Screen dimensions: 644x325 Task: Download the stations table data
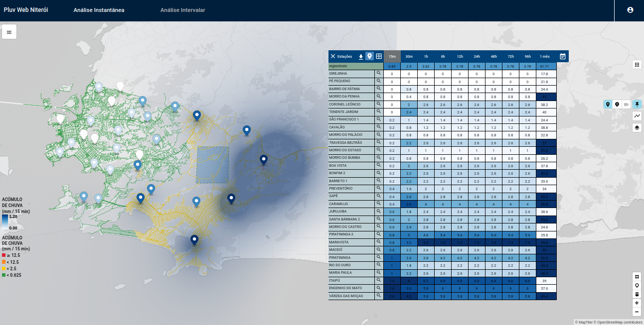point(361,57)
